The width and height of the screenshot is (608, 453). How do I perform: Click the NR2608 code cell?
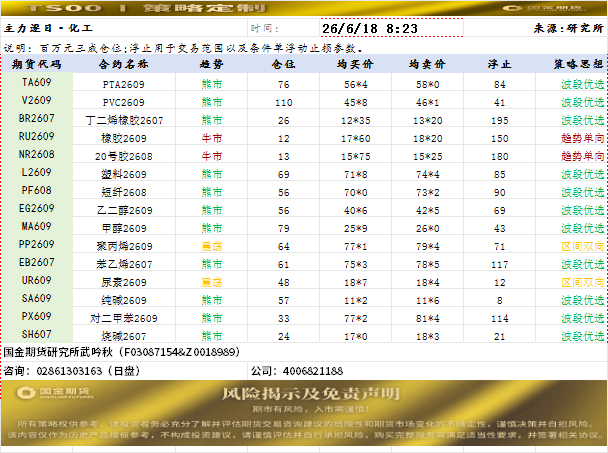(x=37, y=154)
